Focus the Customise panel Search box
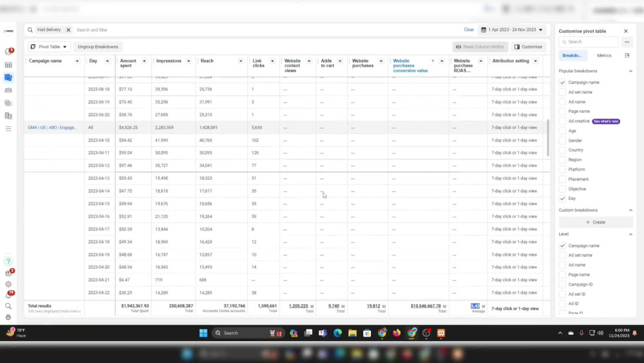644x363 pixels. click(x=589, y=42)
